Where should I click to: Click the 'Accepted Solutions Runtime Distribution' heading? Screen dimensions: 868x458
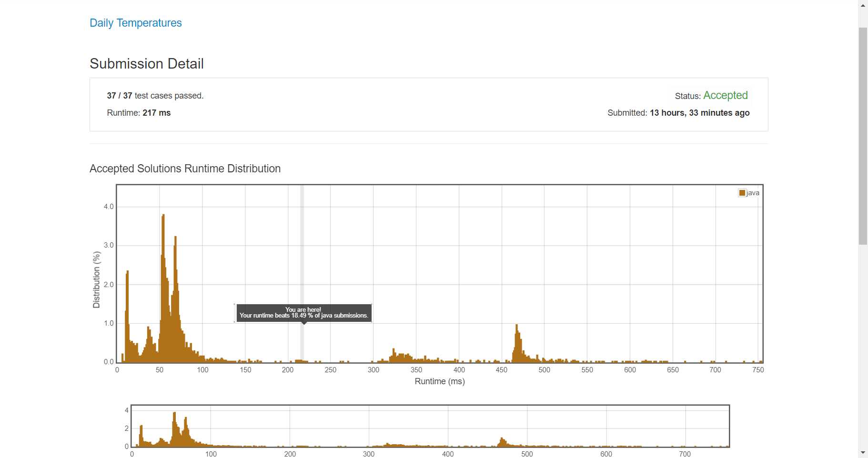point(185,169)
